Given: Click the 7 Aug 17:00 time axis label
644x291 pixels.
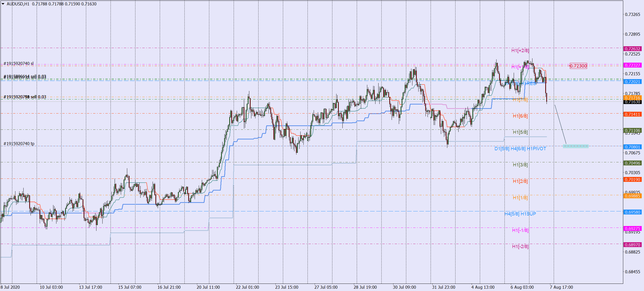Looking at the screenshot, I should [x=561, y=287].
